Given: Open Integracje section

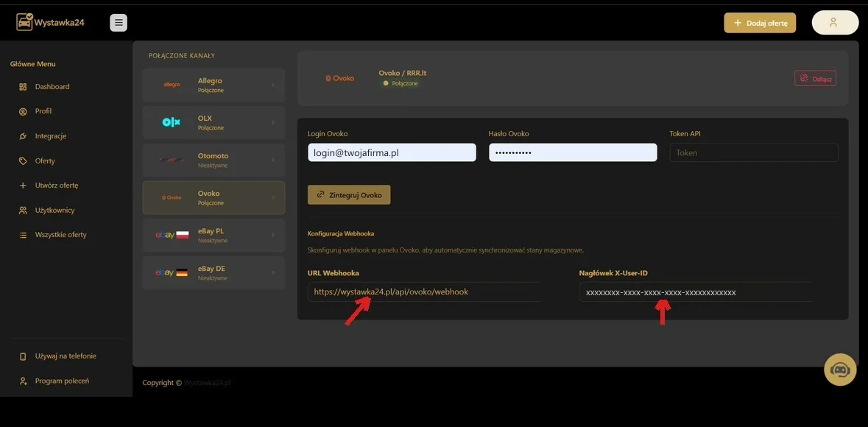Looking at the screenshot, I should [x=50, y=136].
